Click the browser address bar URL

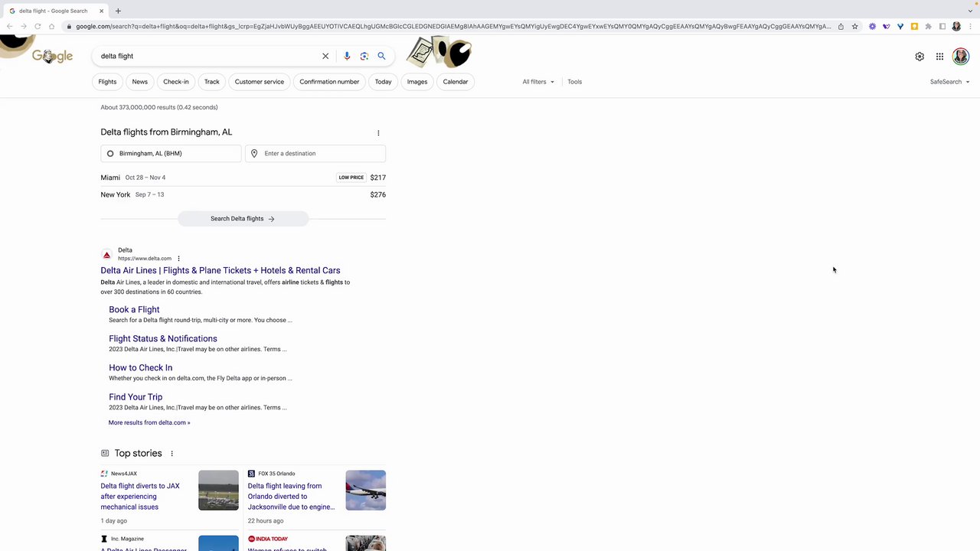point(453,26)
